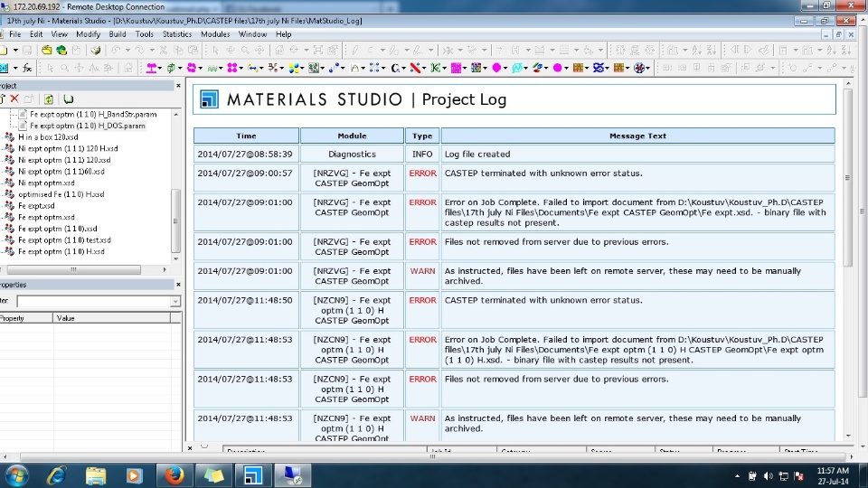
Task: Open the Window menu
Action: [252, 34]
